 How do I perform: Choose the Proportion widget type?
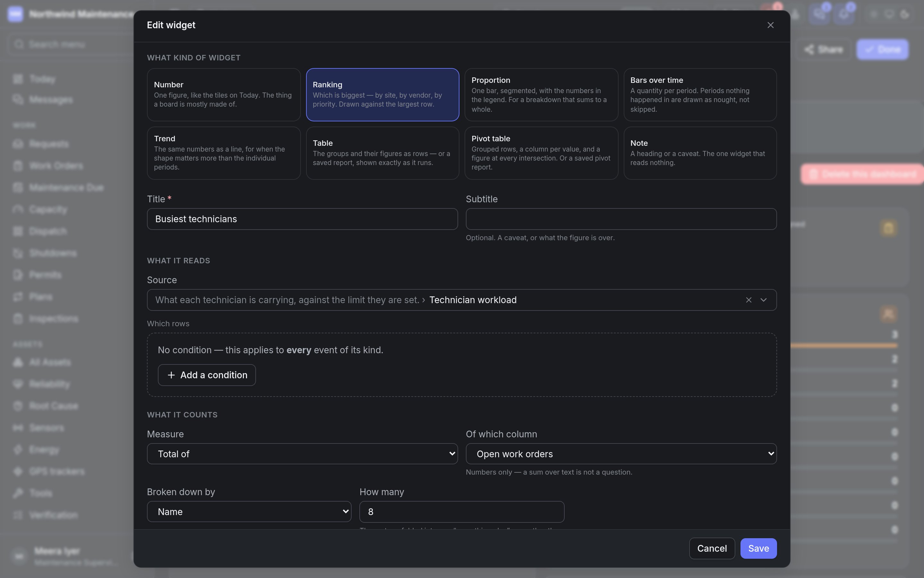(541, 95)
